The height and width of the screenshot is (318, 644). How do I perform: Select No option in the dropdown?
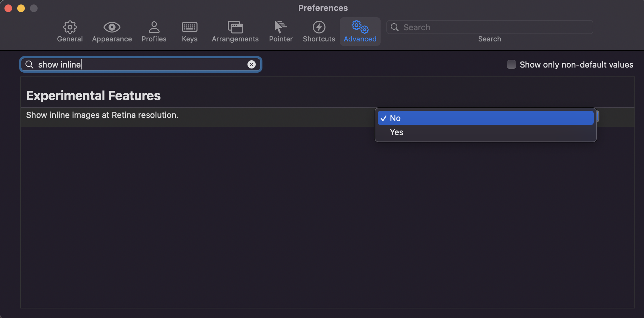click(395, 118)
